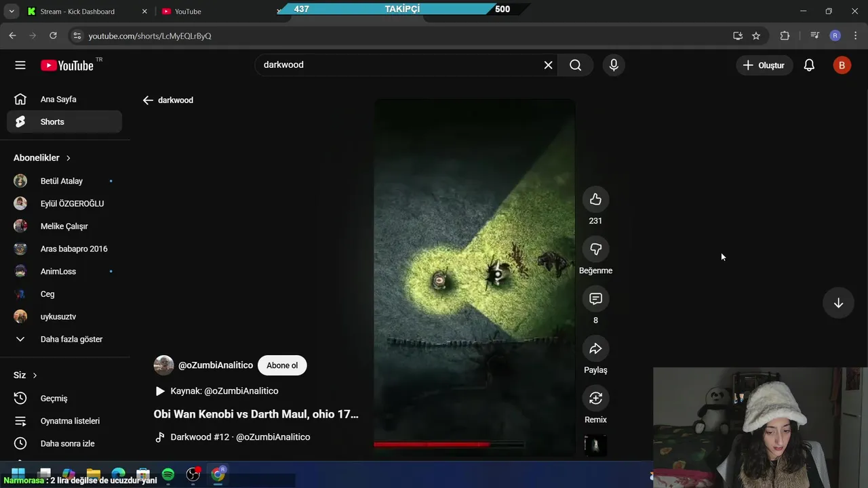The height and width of the screenshot is (488, 868).
Task: Dislike the Short (Beğenme)
Action: (595, 249)
